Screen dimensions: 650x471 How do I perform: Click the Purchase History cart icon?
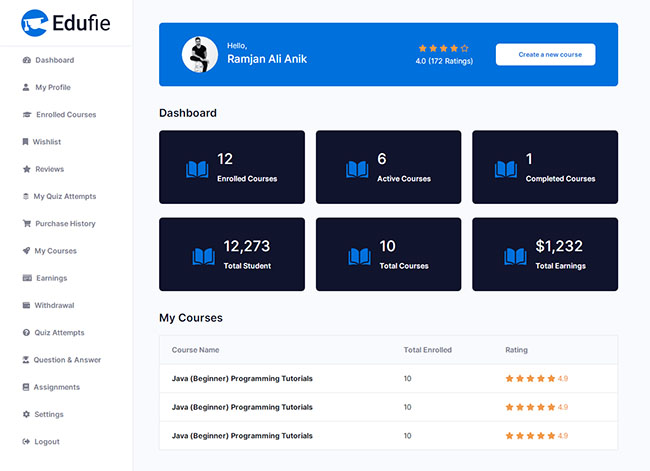(x=26, y=224)
